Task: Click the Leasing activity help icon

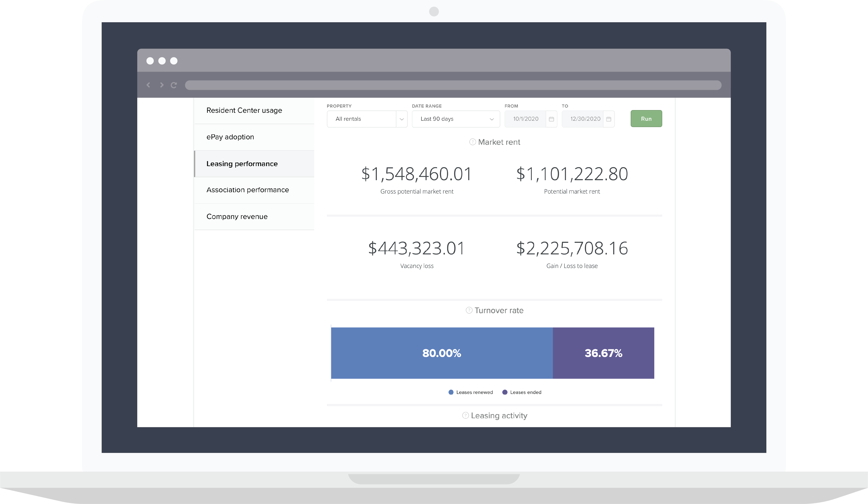Action: point(465,415)
